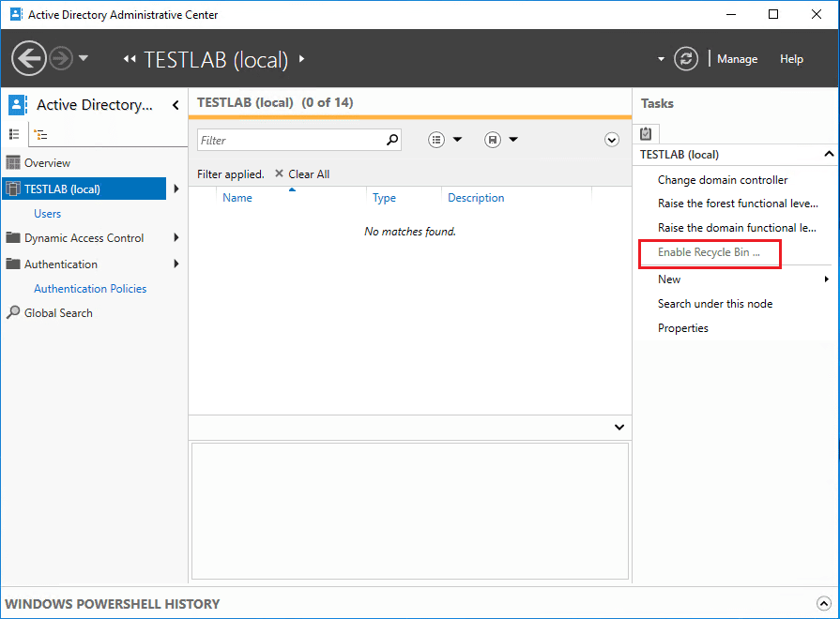Sort the list by Name column
The image size is (840, 619).
coord(237,198)
